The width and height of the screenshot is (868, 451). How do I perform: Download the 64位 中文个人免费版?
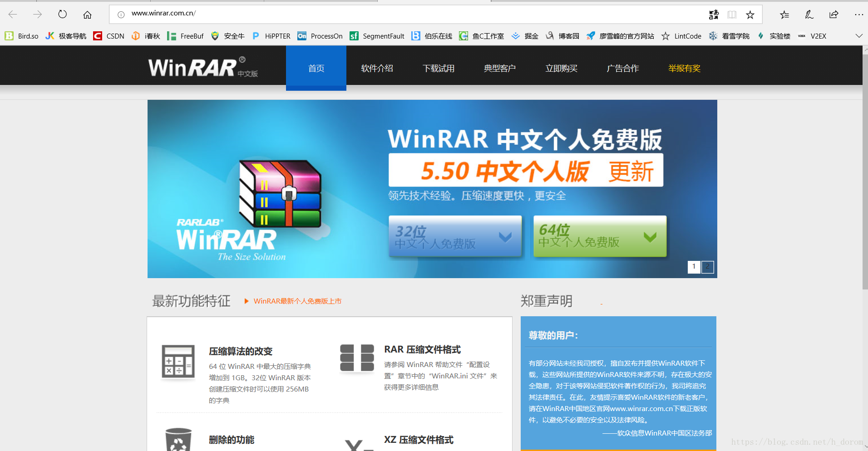(x=600, y=236)
